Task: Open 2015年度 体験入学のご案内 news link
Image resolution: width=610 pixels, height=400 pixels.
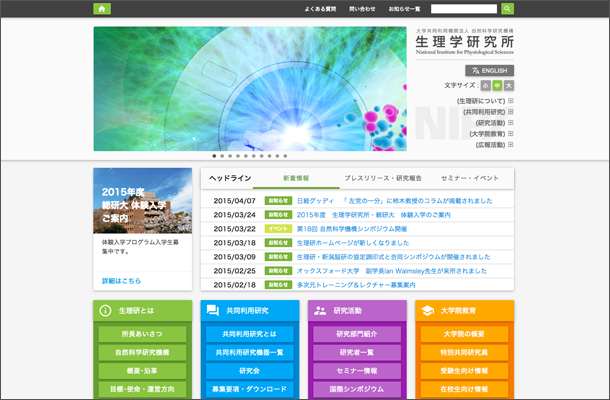Action: (x=373, y=215)
